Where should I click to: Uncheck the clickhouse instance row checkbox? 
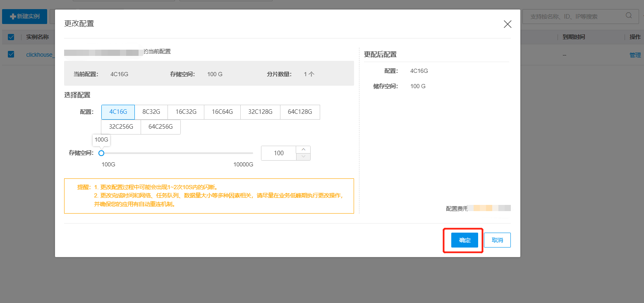(x=11, y=54)
